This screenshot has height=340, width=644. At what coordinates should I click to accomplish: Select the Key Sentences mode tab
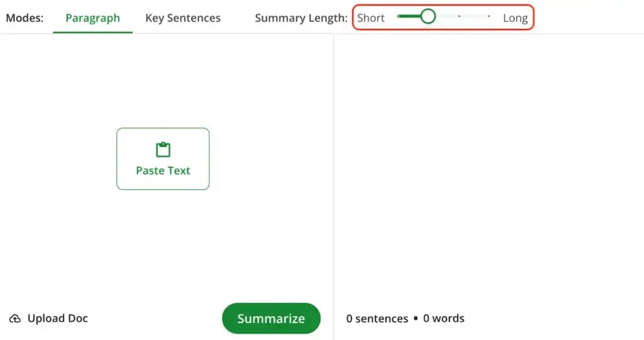point(182,18)
